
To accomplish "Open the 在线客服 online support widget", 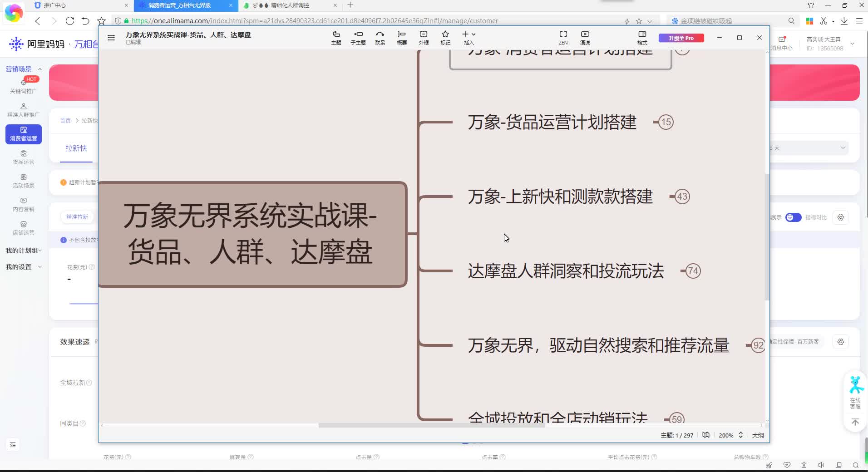I will pos(855,393).
